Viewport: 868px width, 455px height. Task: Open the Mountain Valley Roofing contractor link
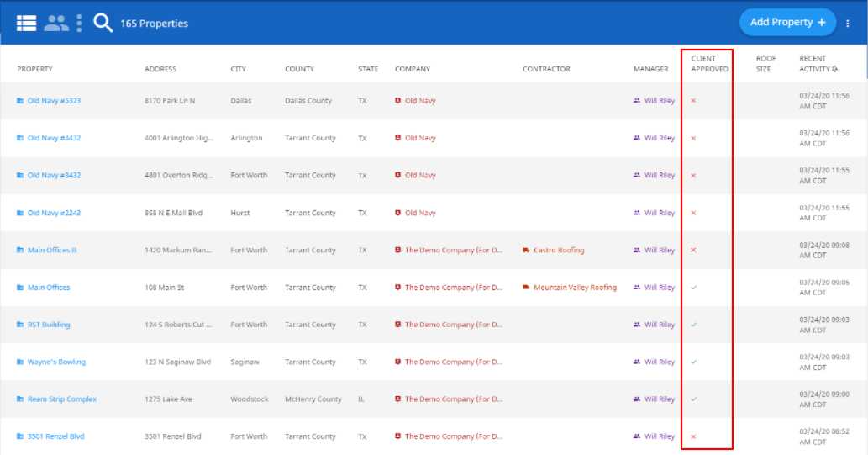tap(575, 288)
